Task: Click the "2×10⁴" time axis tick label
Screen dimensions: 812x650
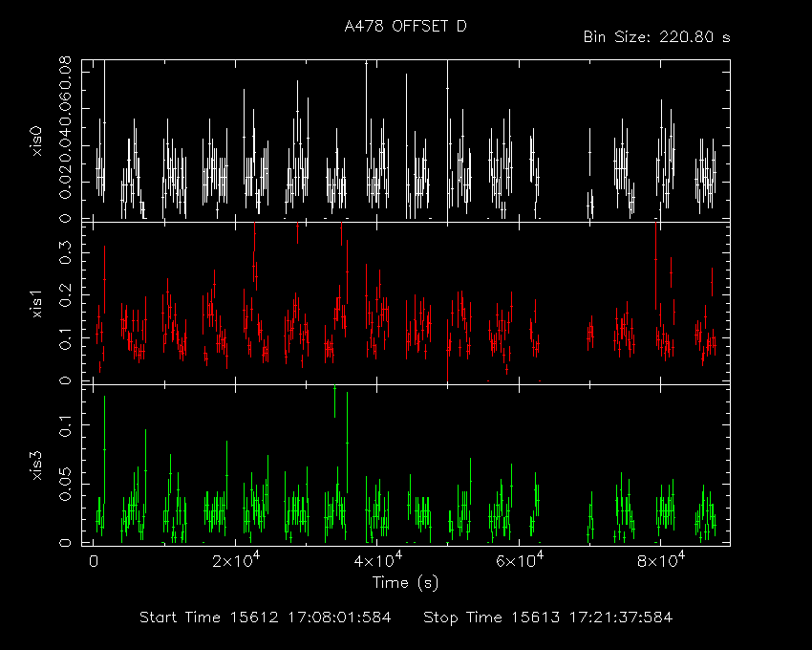Action: tap(236, 560)
